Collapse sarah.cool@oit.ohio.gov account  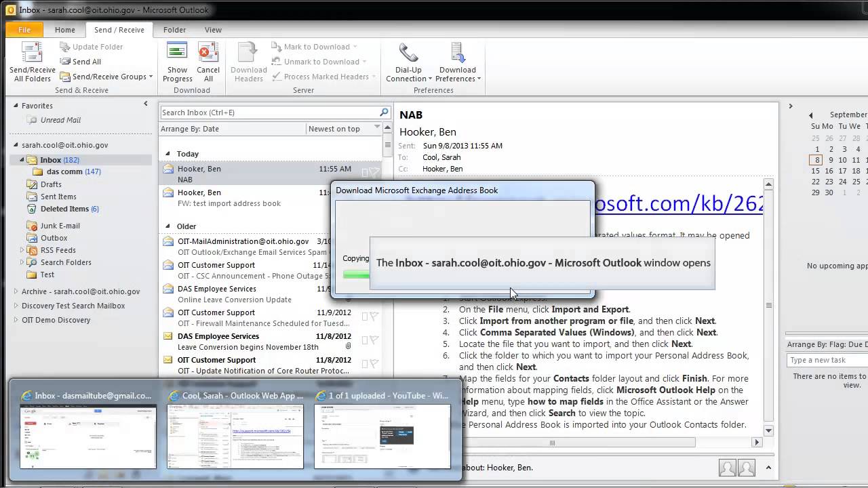pos(16,145)
